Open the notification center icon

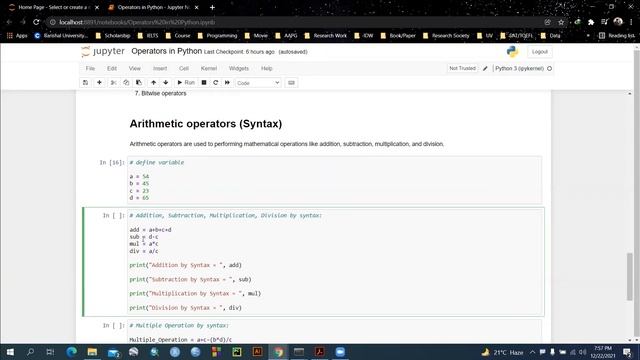pos(627,352)
